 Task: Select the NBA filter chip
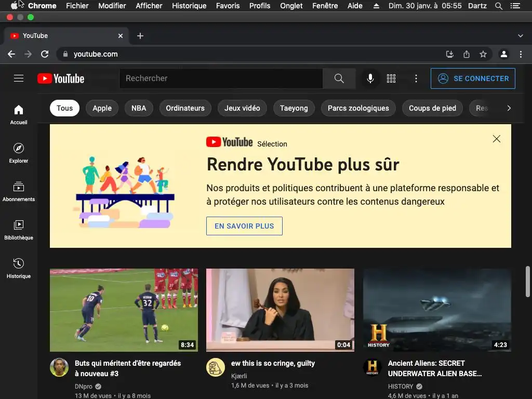tap(139, 108)
